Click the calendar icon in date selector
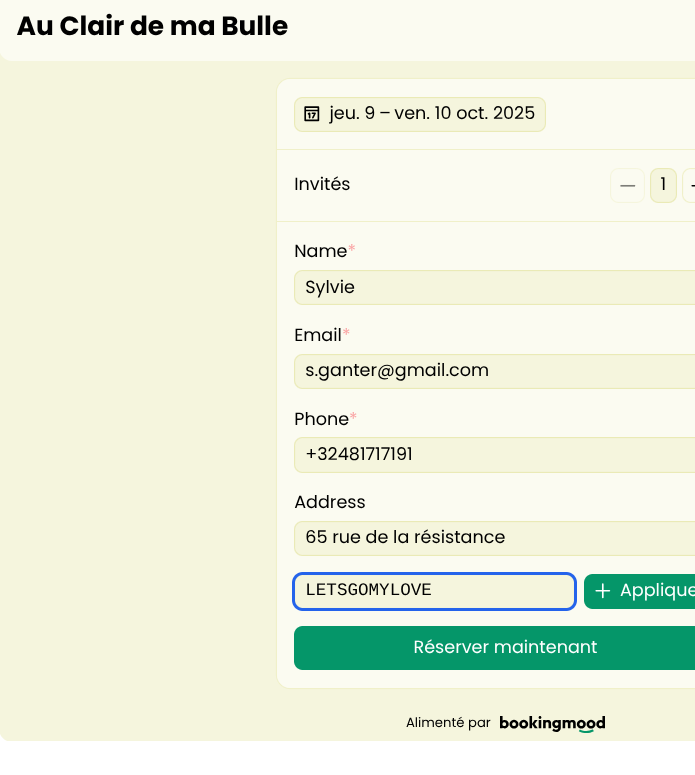 click(x=312, y=114)
